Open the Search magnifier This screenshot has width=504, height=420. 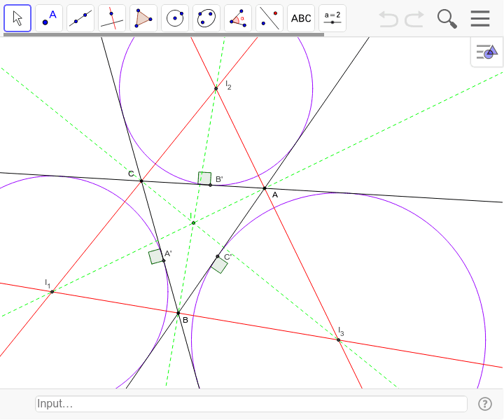[447, 19]
